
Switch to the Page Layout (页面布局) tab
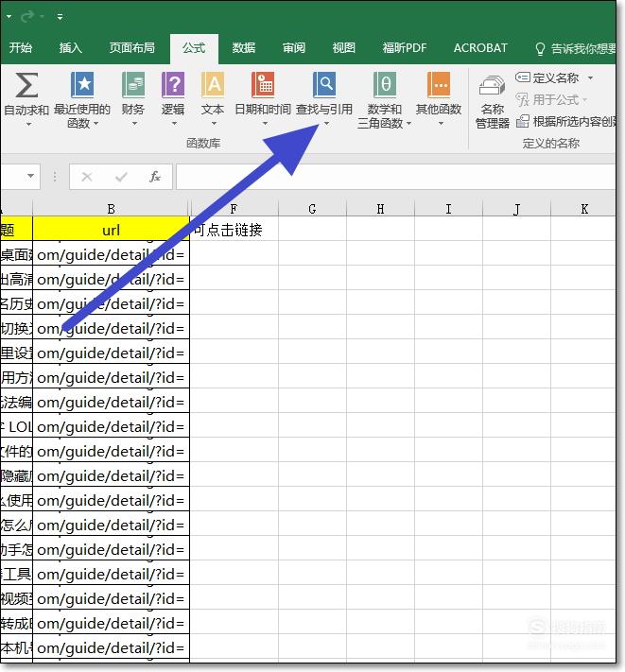click(x=131, y=47)
